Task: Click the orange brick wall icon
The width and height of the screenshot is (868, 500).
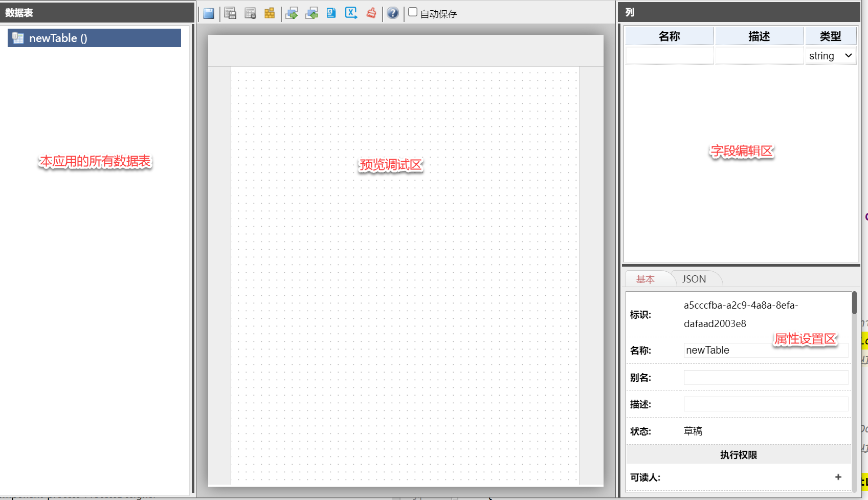Action: (270, 13)
